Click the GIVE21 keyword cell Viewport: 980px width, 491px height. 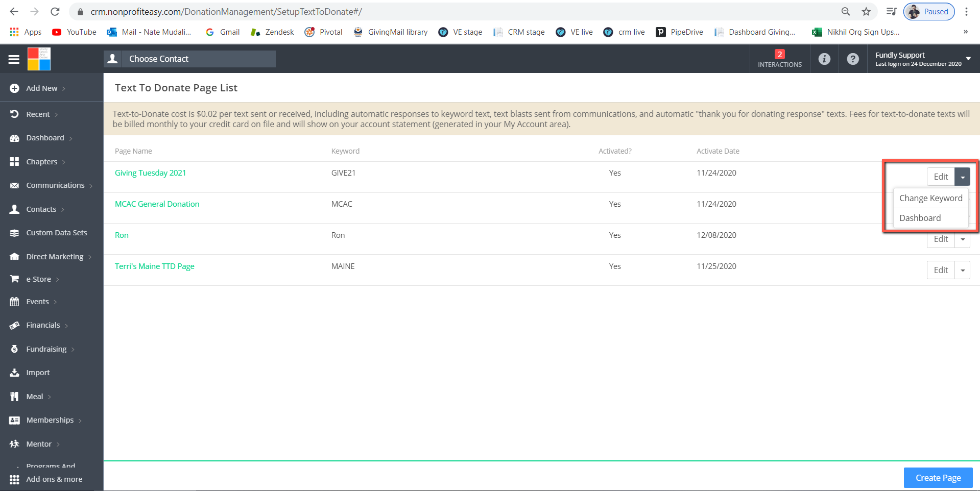(x=343, y=173)
